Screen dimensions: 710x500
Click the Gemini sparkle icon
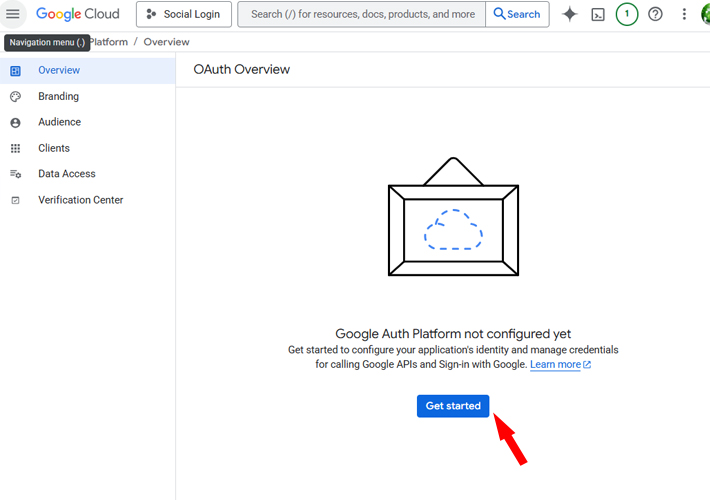click(570, 14)
